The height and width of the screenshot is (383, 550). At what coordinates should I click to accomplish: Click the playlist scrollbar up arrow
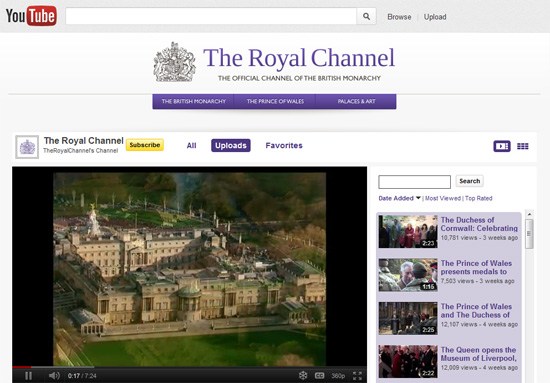529,214
